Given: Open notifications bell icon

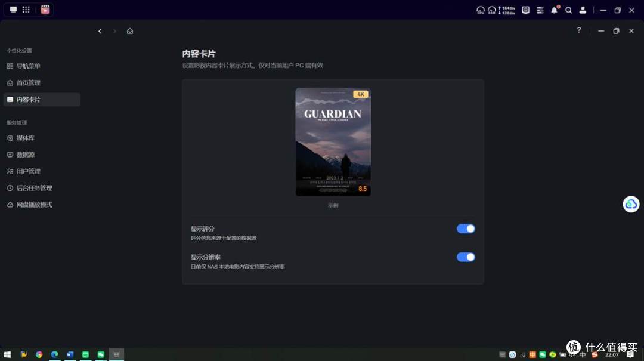Looking at the screenshot, I should tap(555, 10).
